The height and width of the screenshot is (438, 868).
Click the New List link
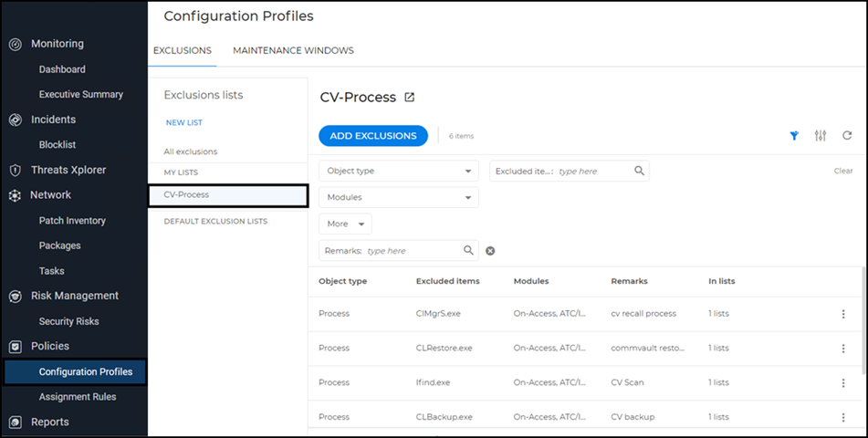point(183,122)
